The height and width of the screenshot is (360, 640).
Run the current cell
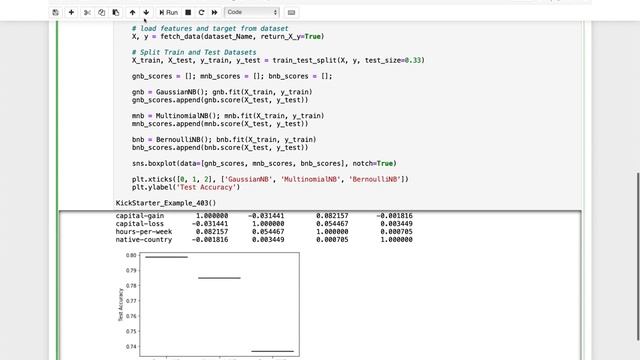[169, 13]
